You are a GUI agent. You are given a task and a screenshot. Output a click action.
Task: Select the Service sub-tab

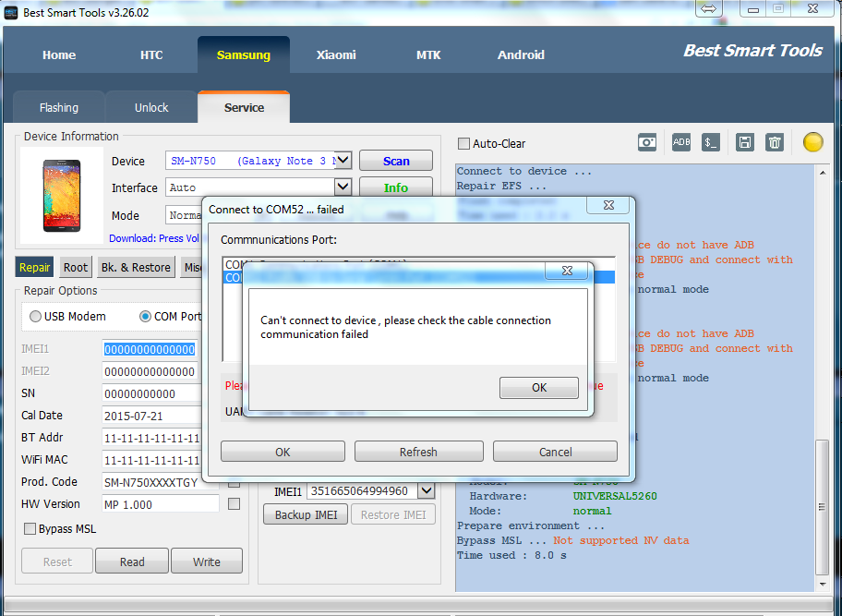point(244,107)
